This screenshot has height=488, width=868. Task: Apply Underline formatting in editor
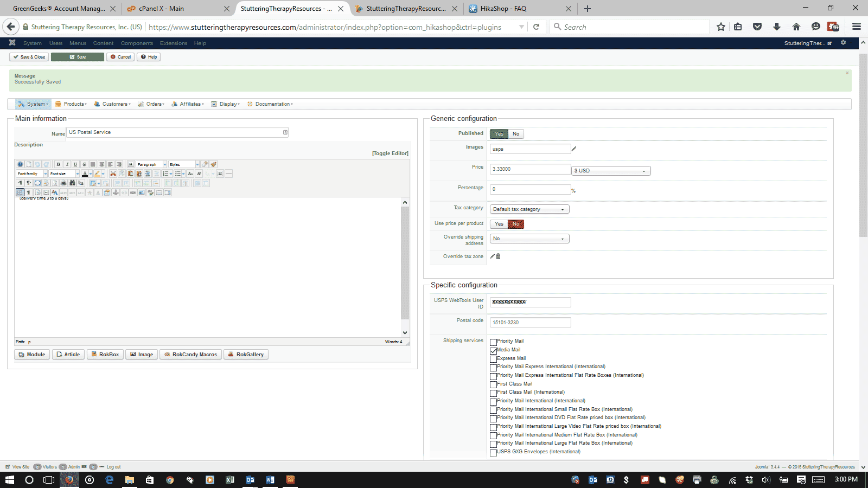pos(75,164)
